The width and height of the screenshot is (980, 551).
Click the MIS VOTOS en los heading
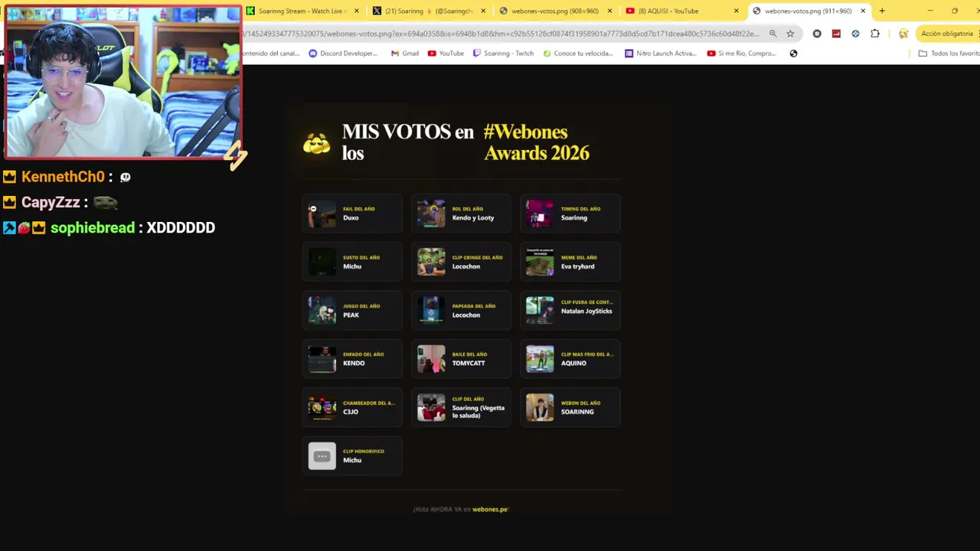tap(407, 142)
